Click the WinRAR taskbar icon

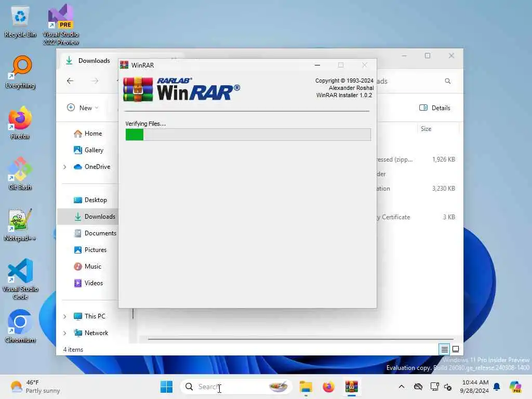352,387
